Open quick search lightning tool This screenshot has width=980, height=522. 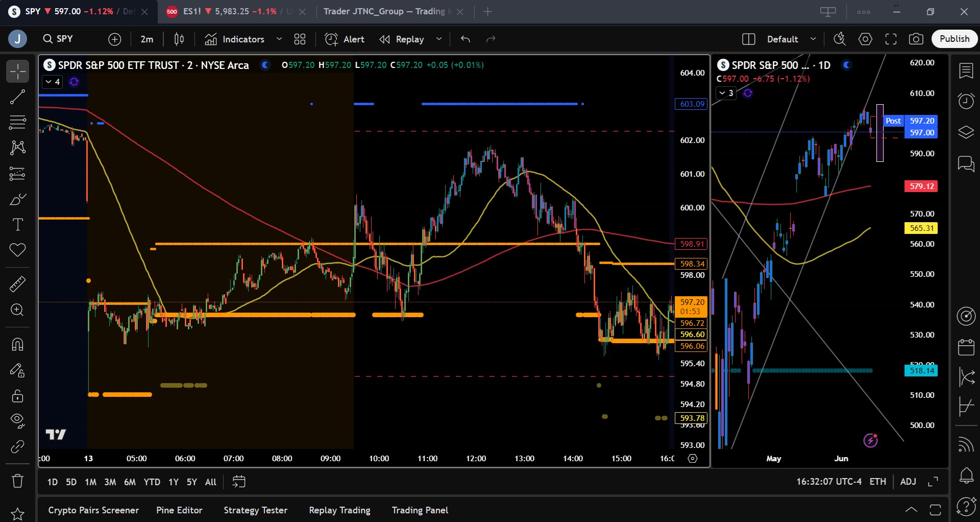840,39
